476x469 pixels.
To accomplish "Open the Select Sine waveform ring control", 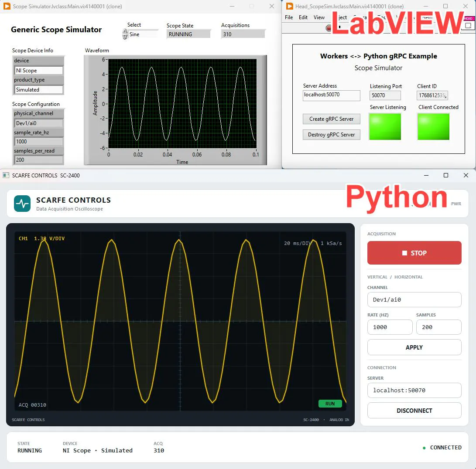I will [143, 34].
